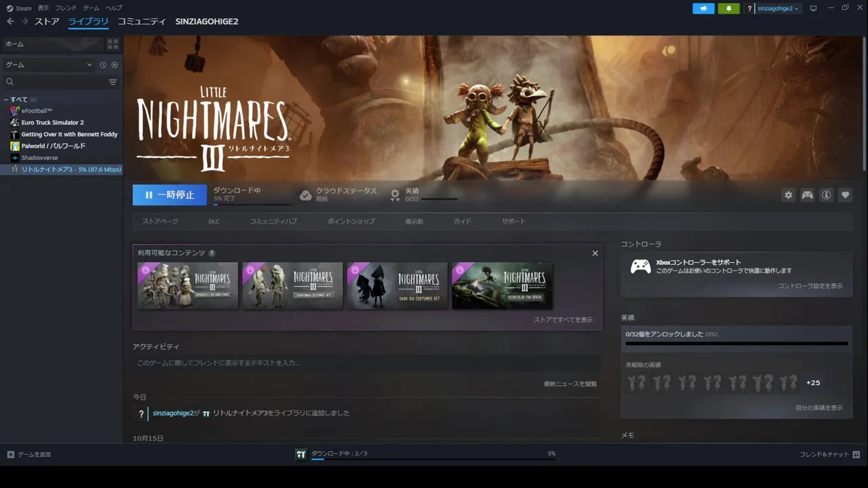Click コントローラ設定を表示 link
The width and height of the screenshot is (868, 488).
[x=810, y=286]
